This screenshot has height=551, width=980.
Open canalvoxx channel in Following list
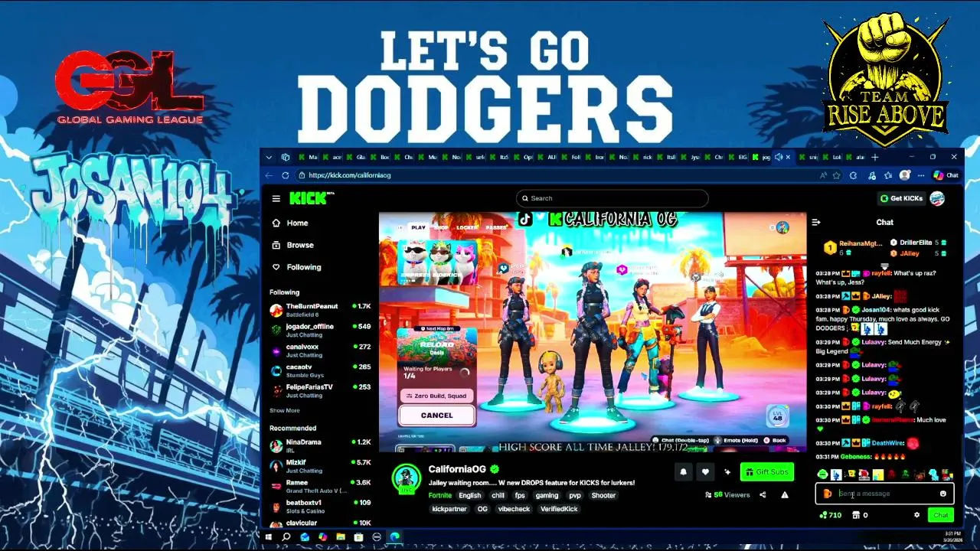tap(320, 350)
